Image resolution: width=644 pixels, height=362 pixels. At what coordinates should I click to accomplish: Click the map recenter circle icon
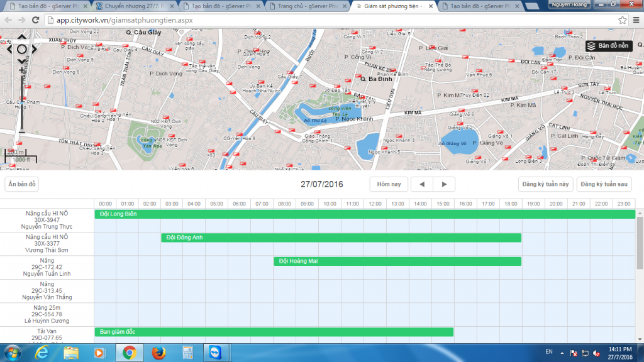tap(22, 49)
